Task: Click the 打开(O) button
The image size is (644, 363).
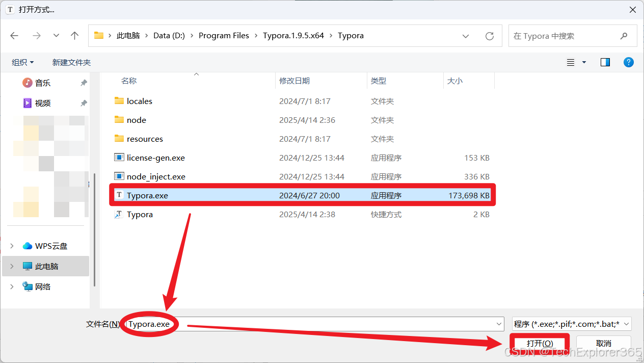Action: click(540, 344)
